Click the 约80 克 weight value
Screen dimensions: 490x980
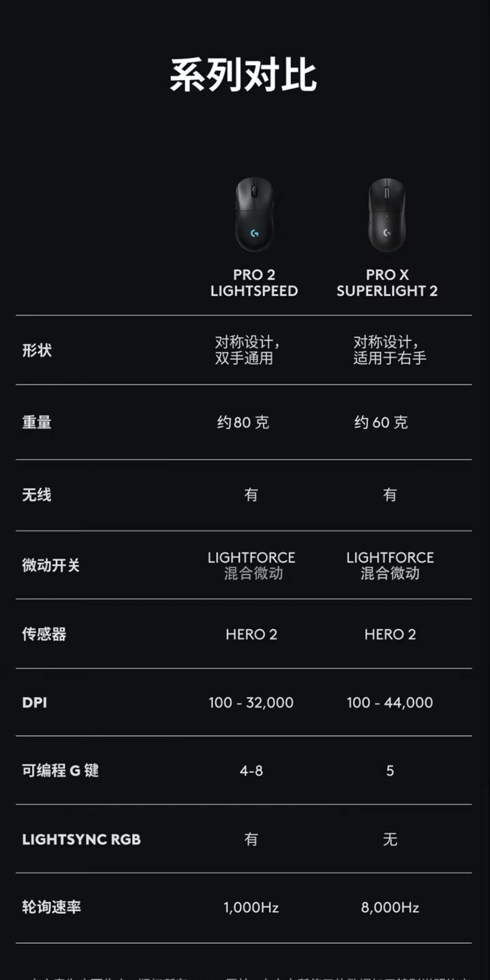pyautogui.click(x=243, y=422)
